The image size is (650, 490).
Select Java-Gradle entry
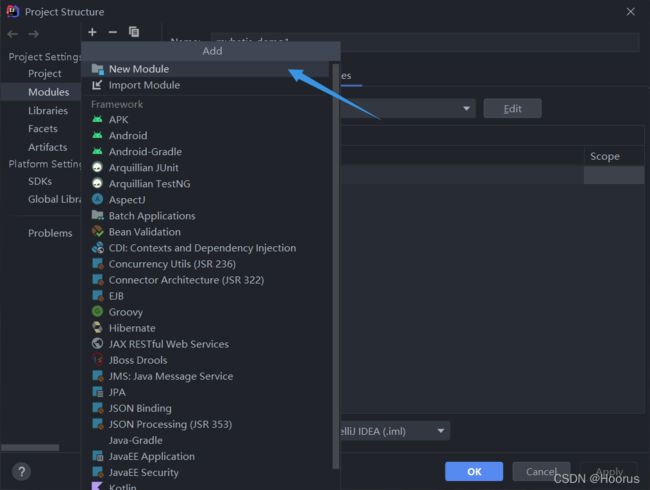click(206, 440)
